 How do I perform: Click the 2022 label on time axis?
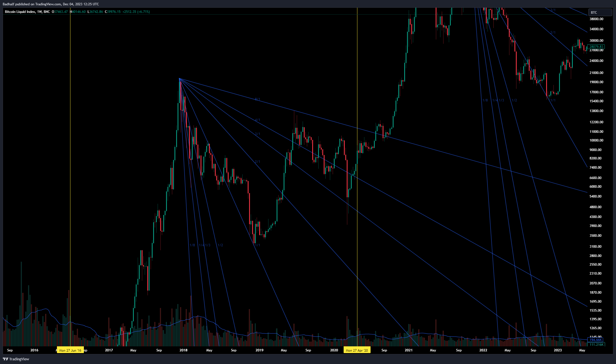tap(483, 350)
